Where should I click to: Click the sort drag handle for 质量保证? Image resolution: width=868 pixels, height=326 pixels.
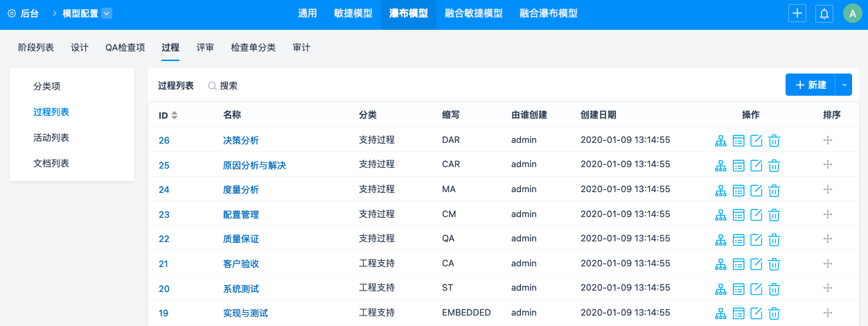(x=828, y=239)
